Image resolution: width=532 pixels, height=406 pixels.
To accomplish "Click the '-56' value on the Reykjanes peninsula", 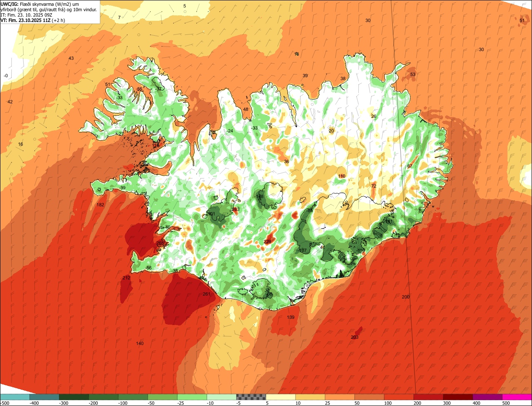I will coord(148,268).
